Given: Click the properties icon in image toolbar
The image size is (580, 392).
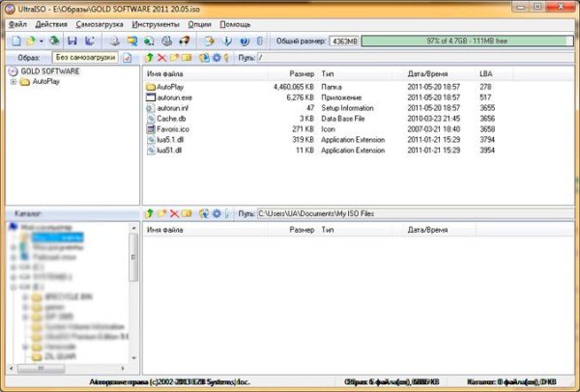Looking at the screenshot, I should [204, 58].
